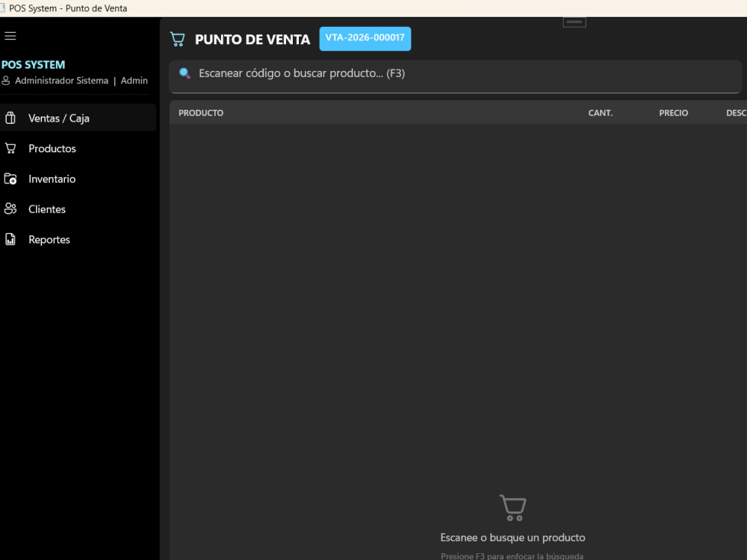Click the Administrador Sistema user icon
This screenshot has height=560, width=747.
pyautogui.click(x=6, y=81)
